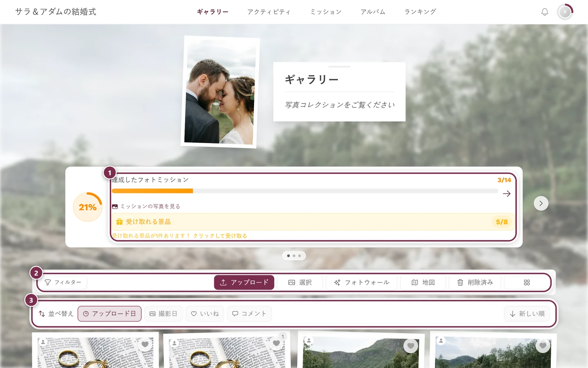Screen dimensions: 588x368
Task: Open the フォトウォール view
Action: tap(361, 283)
